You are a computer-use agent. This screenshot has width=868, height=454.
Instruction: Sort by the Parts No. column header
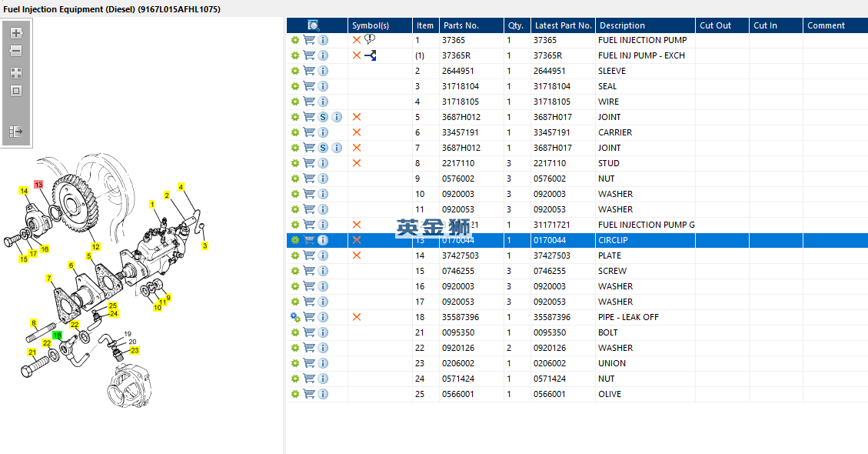(x=461, y=25)
